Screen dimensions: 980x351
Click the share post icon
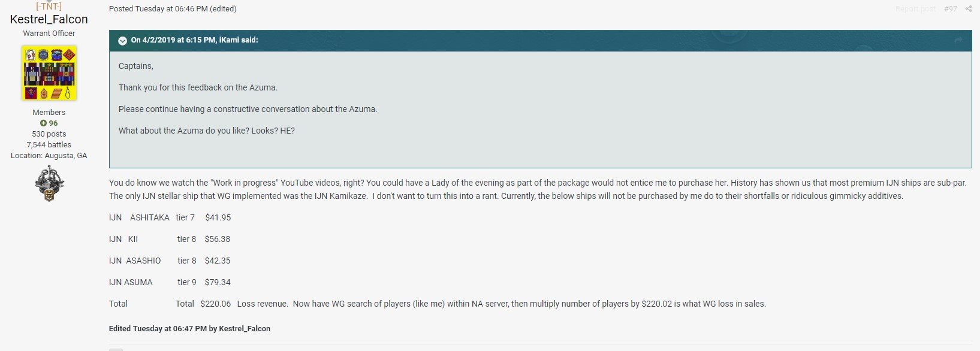coord(969,9)
